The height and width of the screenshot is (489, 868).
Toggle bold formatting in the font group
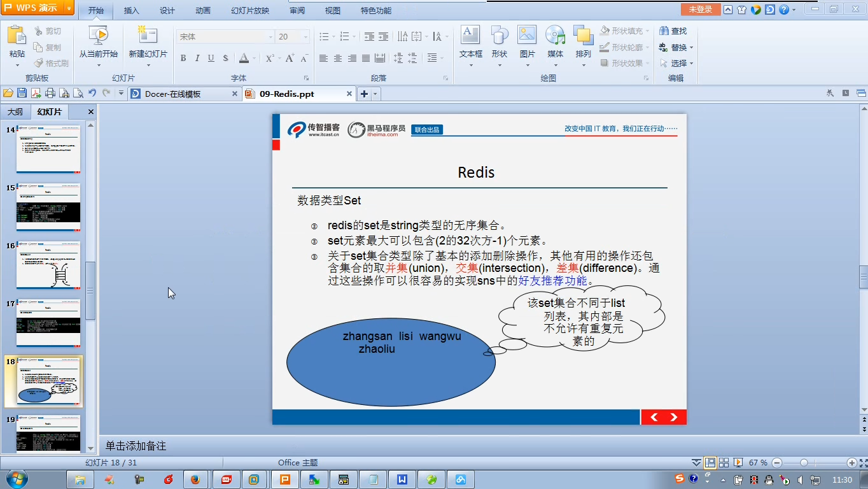tap(183, 58)
